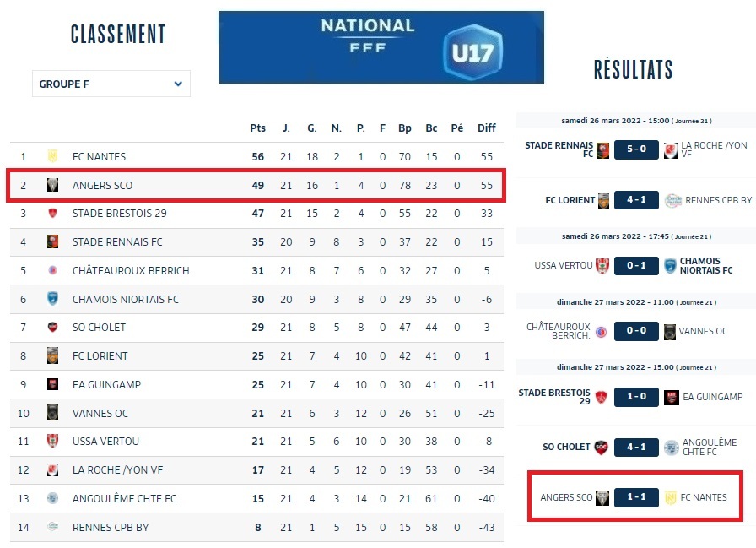
Task: Click the 5 - 0 score button
Action: tap(636, 151)
